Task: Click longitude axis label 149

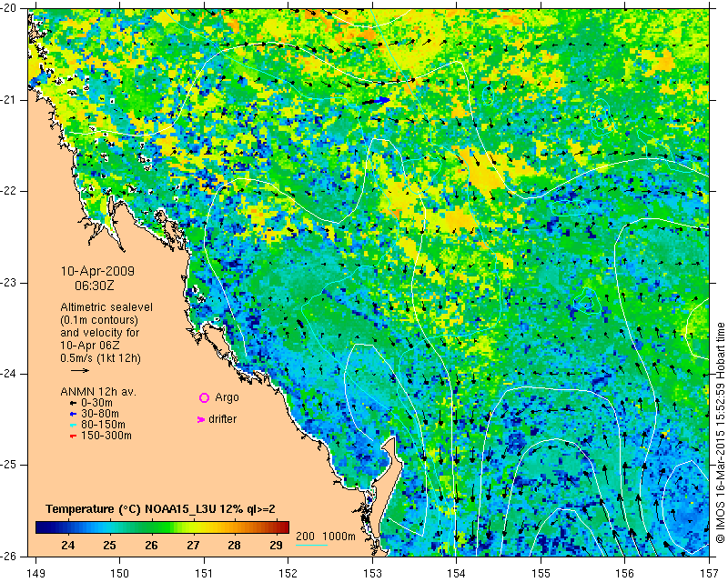Action: click(35, 574)
